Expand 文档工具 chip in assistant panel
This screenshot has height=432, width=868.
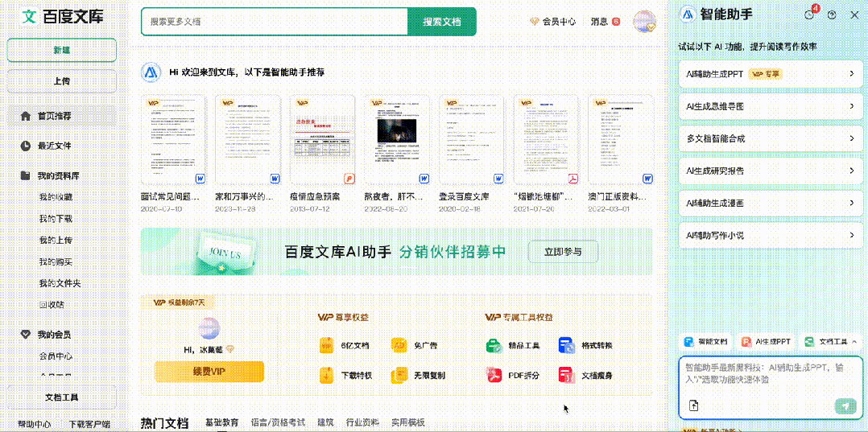point(832,342)
